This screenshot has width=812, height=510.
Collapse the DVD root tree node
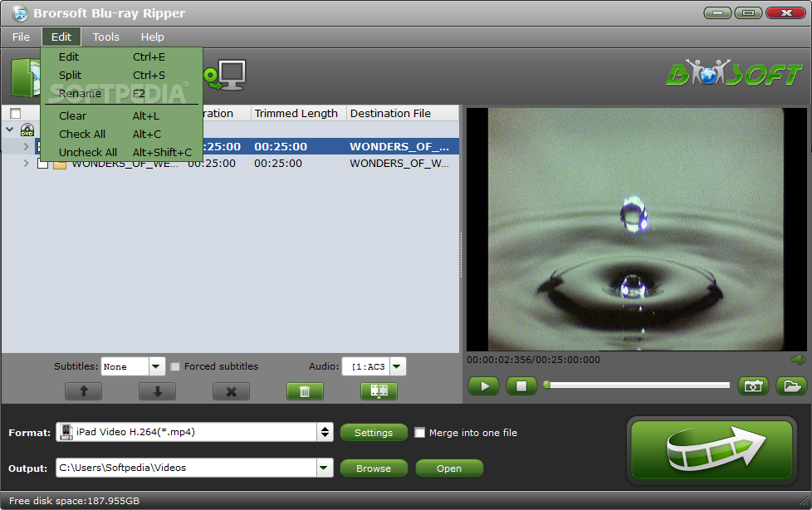tap(10, 129)
